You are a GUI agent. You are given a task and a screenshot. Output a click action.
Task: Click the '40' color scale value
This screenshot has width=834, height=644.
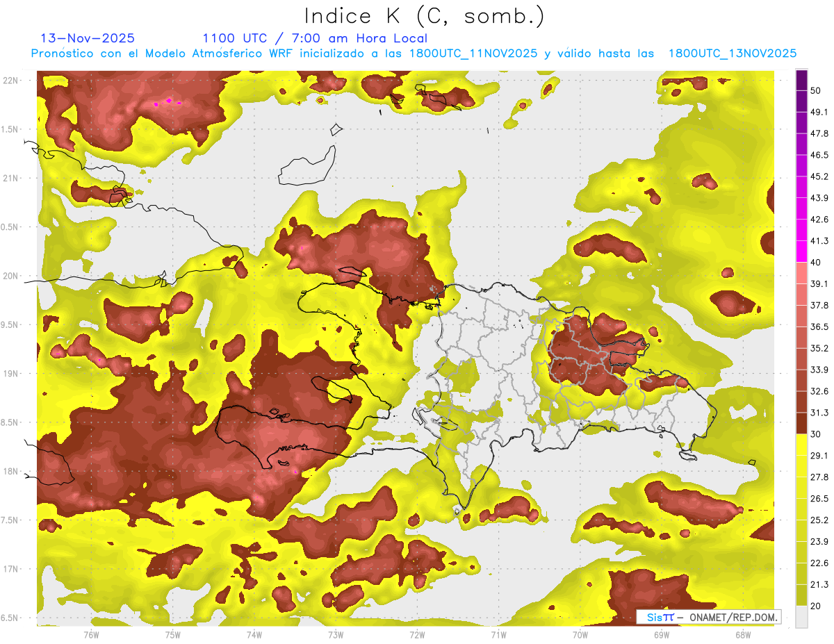click(817, 263)
